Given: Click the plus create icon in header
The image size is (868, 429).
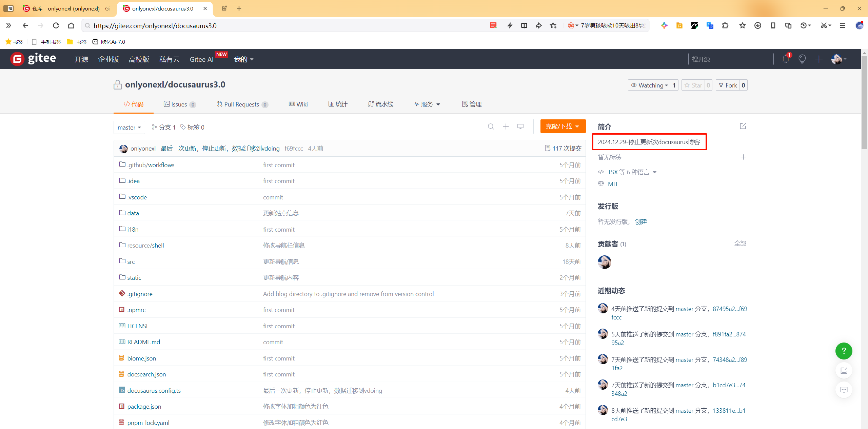Looking at the screenshot, I should coord(819,59).
